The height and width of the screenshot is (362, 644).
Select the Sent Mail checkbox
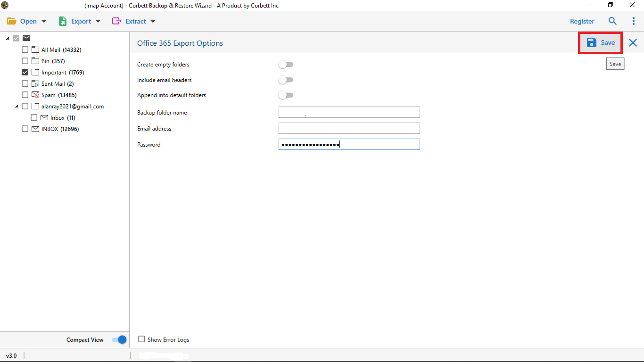coord(25,83)
